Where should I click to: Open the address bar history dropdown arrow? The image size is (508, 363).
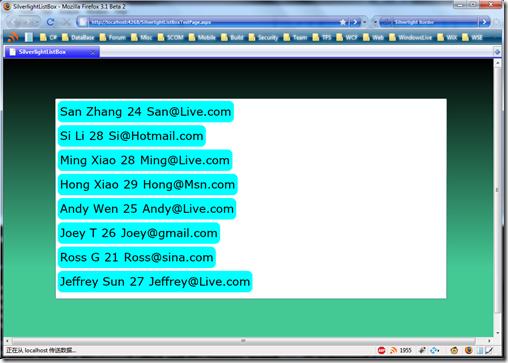coord(365,22)
